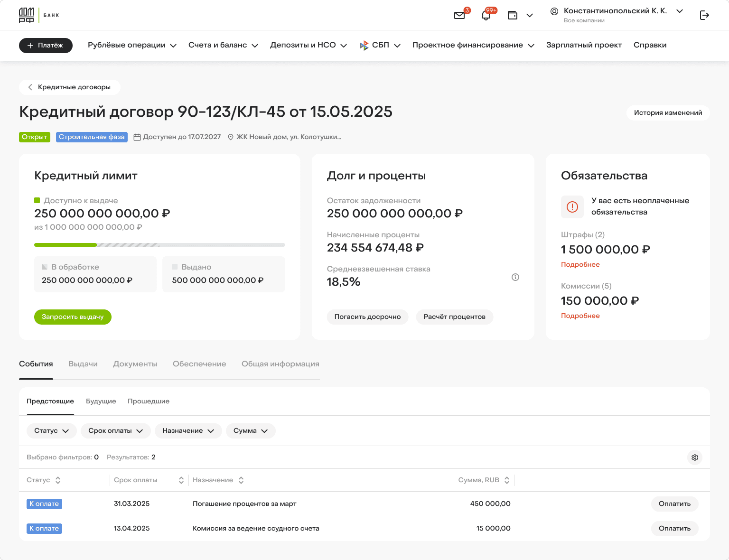Image resolution: width=729 pixels, height=560 pixels.
Task: Open Справки menu item
Action: click(x=650, y=45)
